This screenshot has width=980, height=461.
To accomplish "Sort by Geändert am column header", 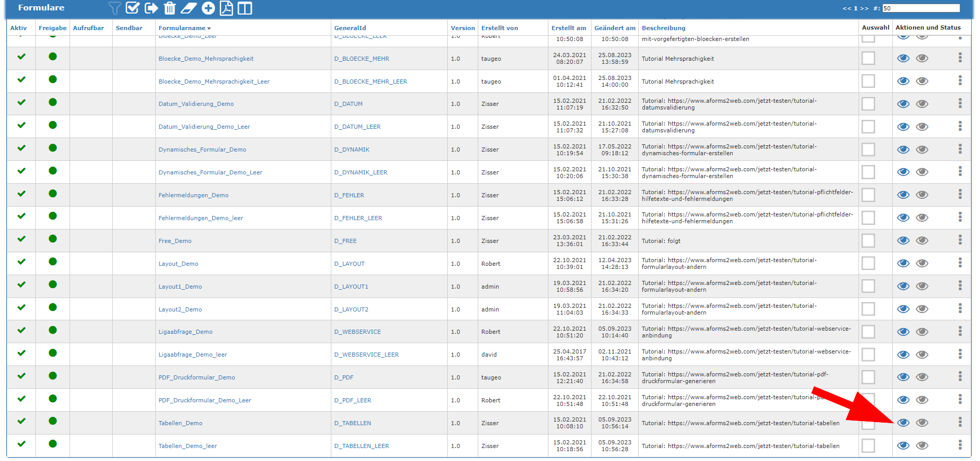I will pos(615,28).
